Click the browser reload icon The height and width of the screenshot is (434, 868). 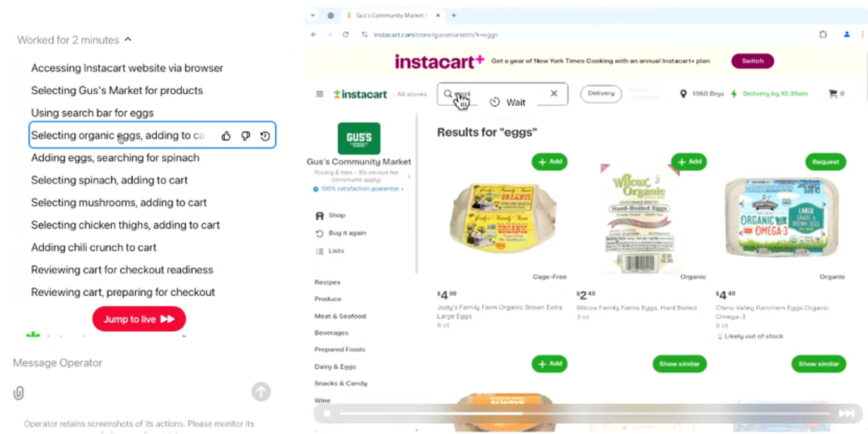point(345,34)
